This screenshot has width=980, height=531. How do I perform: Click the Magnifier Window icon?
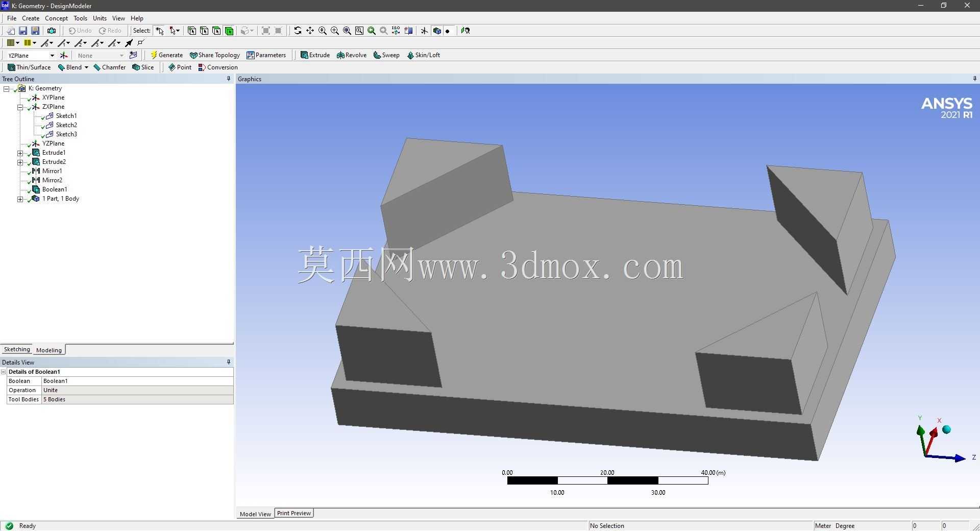pos(359,31)
